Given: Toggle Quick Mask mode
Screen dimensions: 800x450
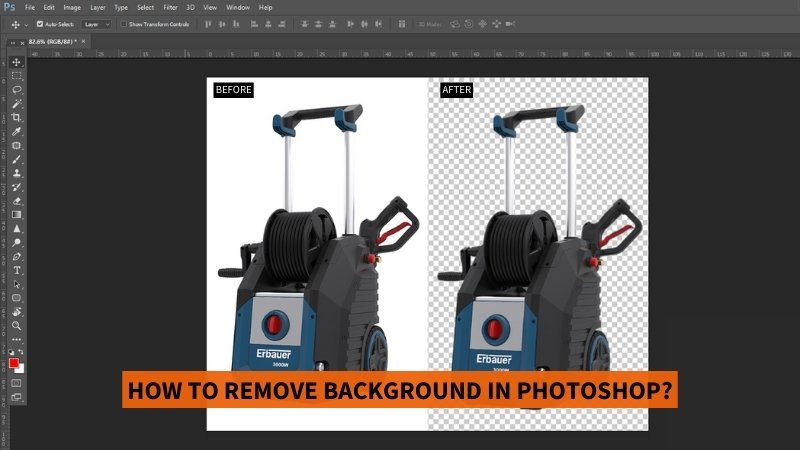Looking at the screenshot, I should (x=16, y=383).
